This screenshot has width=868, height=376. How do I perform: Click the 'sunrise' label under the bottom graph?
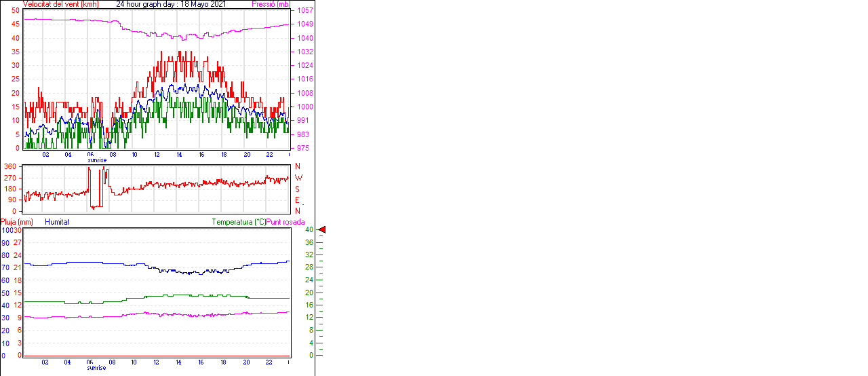tap(96, 368)
